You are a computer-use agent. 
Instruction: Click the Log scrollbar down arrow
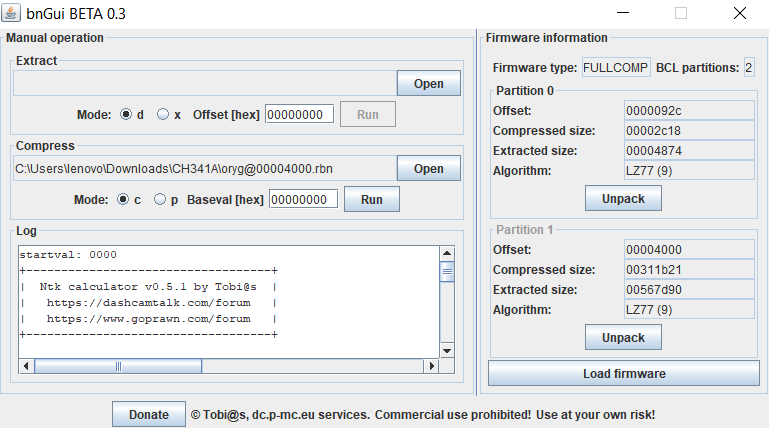pos(447,351)
